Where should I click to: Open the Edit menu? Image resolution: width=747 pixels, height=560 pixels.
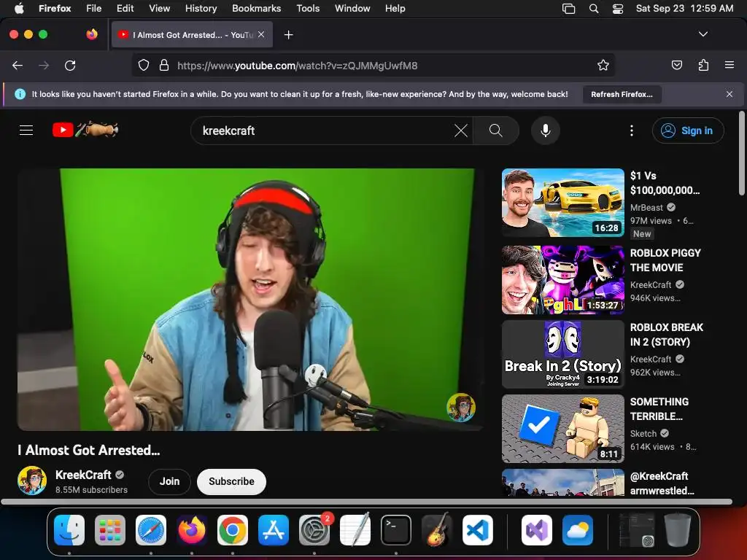pyautogui.click(x=125, y=8)
